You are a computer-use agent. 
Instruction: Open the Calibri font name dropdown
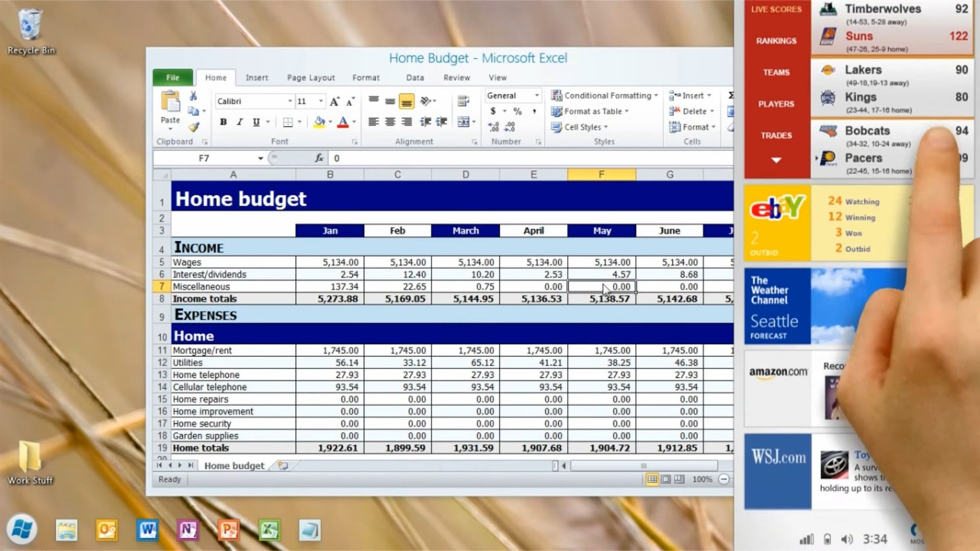[x=290, y=101]
